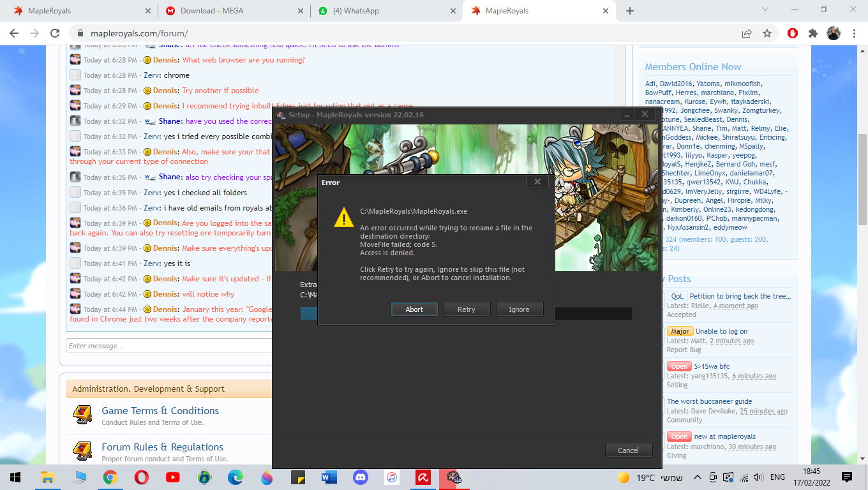Click the yellow warning icon in Error dialog
This screenshot has width=868, height=490.
click(344, 217)
